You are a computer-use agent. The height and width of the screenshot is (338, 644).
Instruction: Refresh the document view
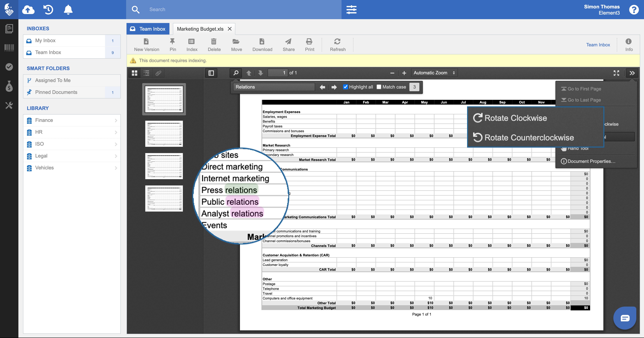338,45
